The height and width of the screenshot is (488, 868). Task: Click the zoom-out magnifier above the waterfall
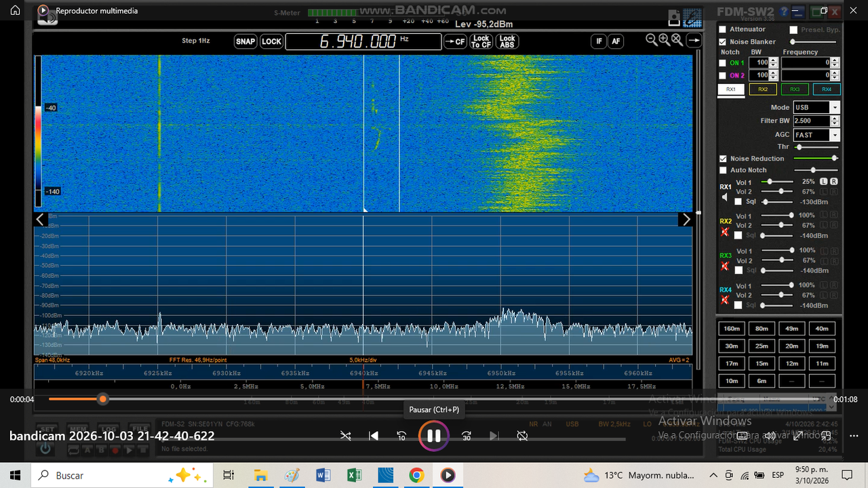point(652,40)
